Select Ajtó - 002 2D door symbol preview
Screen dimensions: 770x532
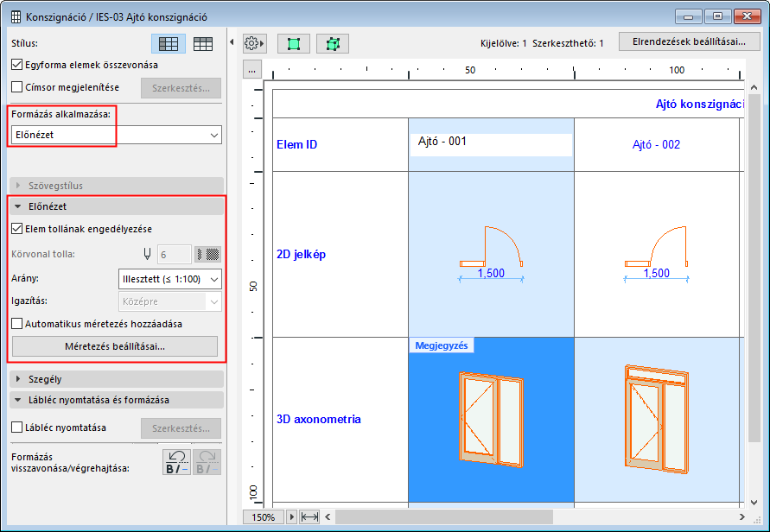click(656, 254)
